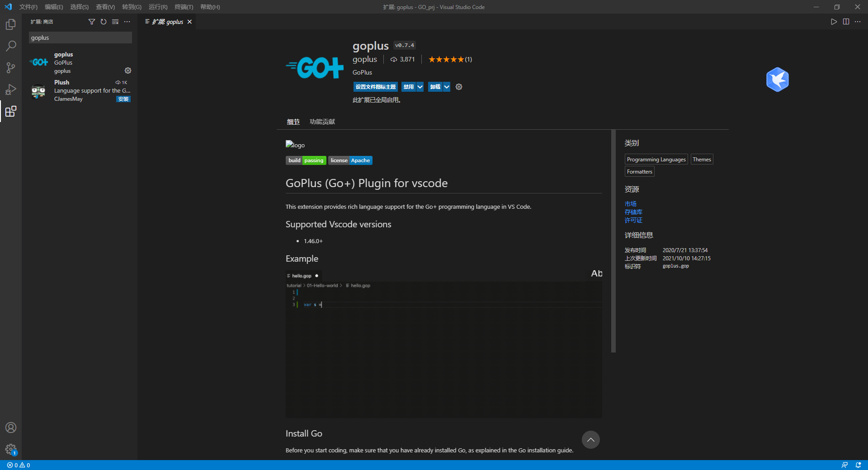Switch to the 细节 details tab
This screenshot has height=470, width=868.
[x=293, y=122]
